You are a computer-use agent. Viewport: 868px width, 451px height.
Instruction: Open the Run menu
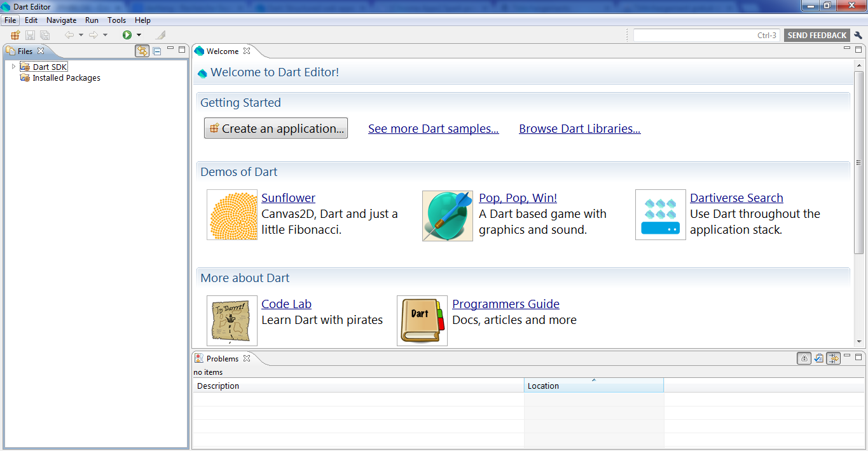92,20
